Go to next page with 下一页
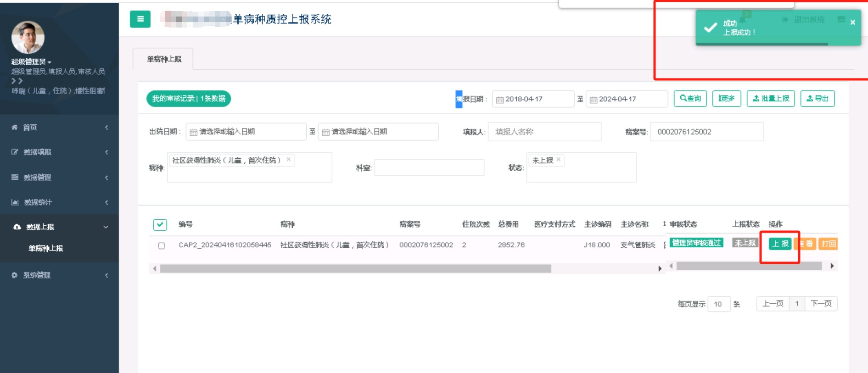 pyautogui.click(x=821, y=304)
